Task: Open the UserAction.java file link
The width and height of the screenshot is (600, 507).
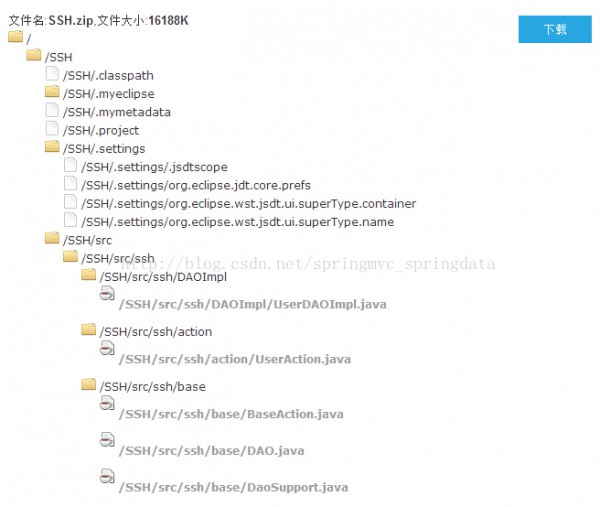Action: (235, 360)
